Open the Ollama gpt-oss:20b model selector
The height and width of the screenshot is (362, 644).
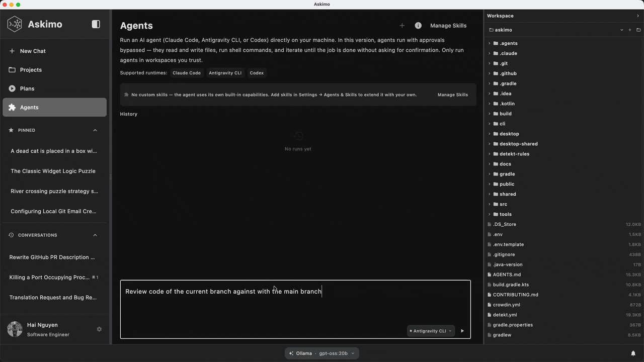click(x=322, y=353)
